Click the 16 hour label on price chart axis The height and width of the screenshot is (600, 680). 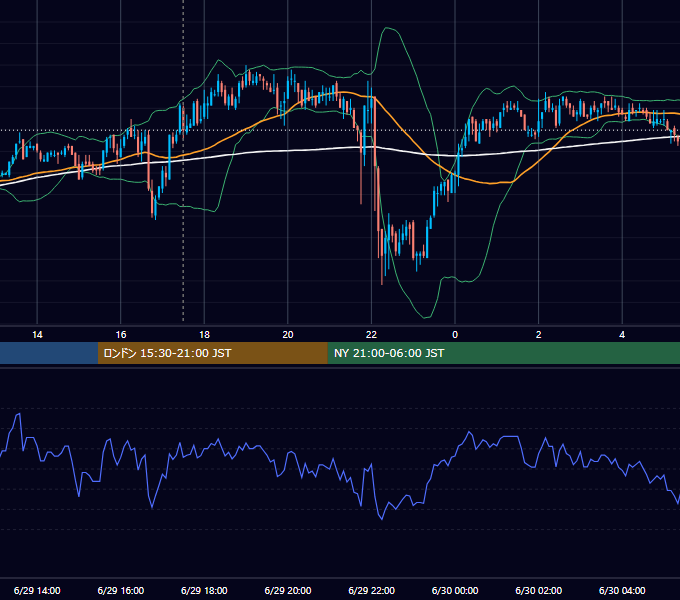tap(121, 335)
